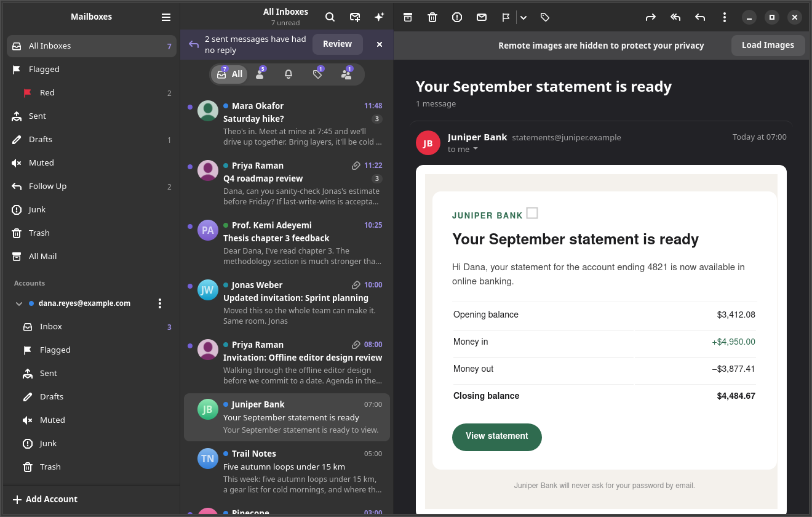Load remote images in the message
This screenshot has height=517, width=812.
coord(768,45)
